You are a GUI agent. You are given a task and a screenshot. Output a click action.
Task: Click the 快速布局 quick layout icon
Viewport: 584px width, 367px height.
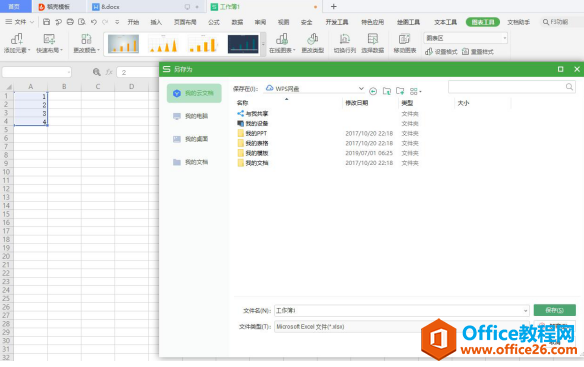pyautogui.click(x=49, y=39)
